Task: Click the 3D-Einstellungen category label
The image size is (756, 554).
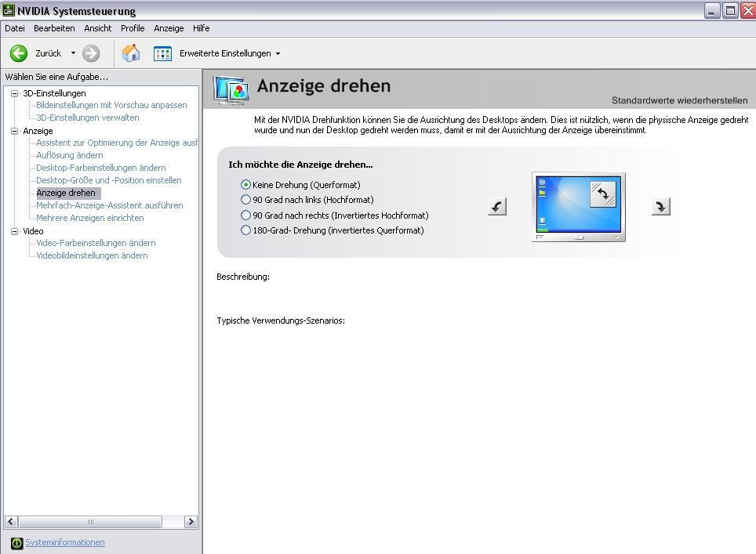Action: (54, 93)
